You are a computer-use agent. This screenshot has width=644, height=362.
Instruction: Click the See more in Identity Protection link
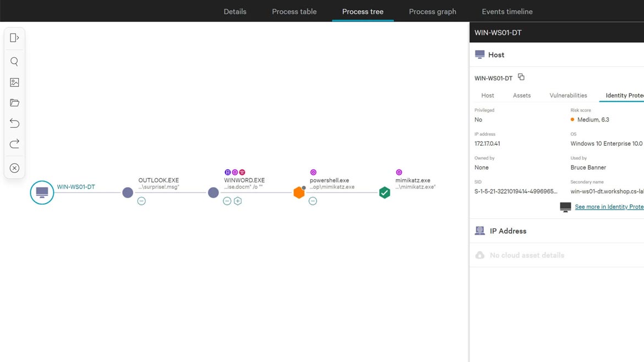tap(609, 207)
